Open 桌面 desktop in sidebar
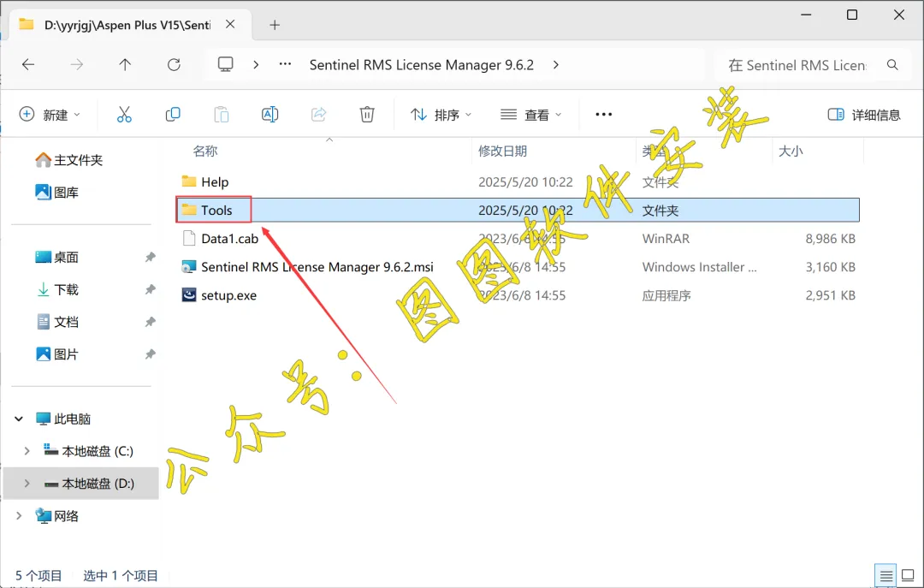The height and width of the screenshot is (588, 924). click(x=57, y=257)
